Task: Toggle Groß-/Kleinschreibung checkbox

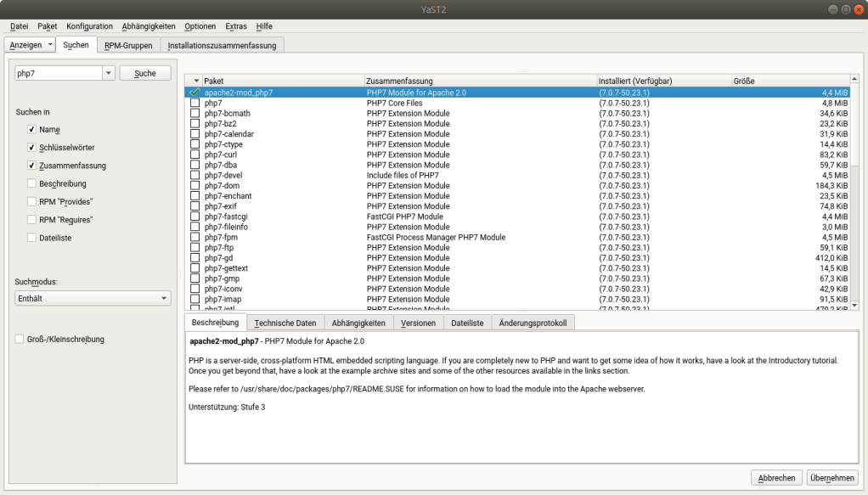Action: click(x=20, y=339)
